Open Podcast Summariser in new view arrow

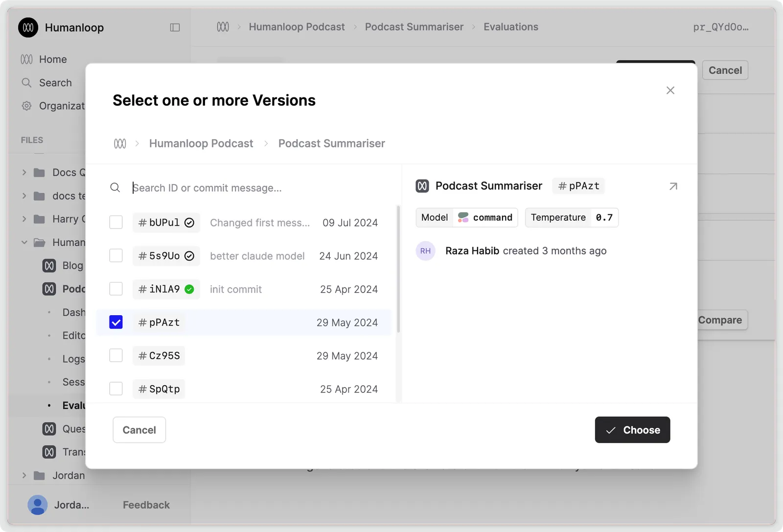click(673, 186)
